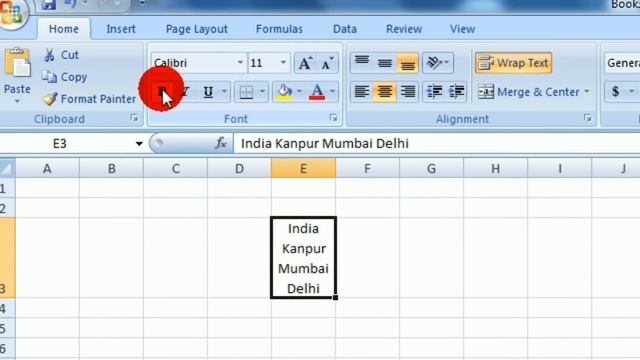This screenshot has width=640, height=360.
Task: Select column G header
Action: click(x=431, y=168)
